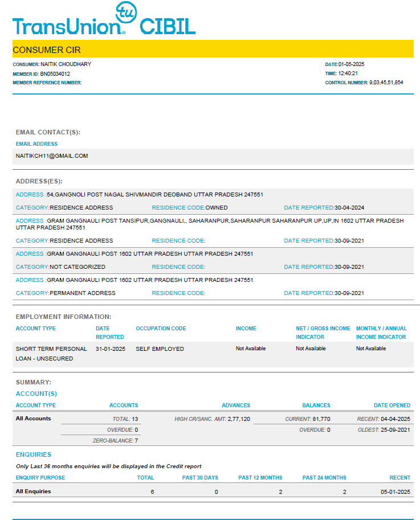Click PAST 12 MONTHS column header
This screenshot has height=520, width=420.
(260, 477)
